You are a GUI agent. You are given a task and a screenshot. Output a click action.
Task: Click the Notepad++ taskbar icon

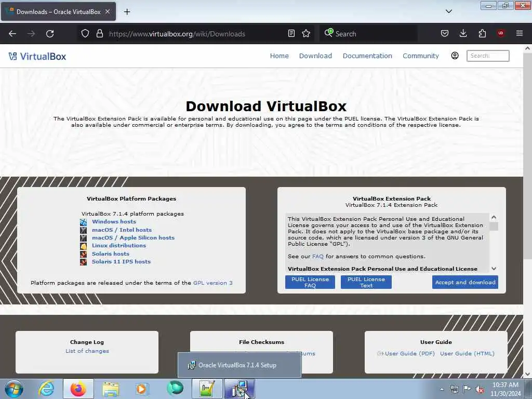[x=207, y=389]
